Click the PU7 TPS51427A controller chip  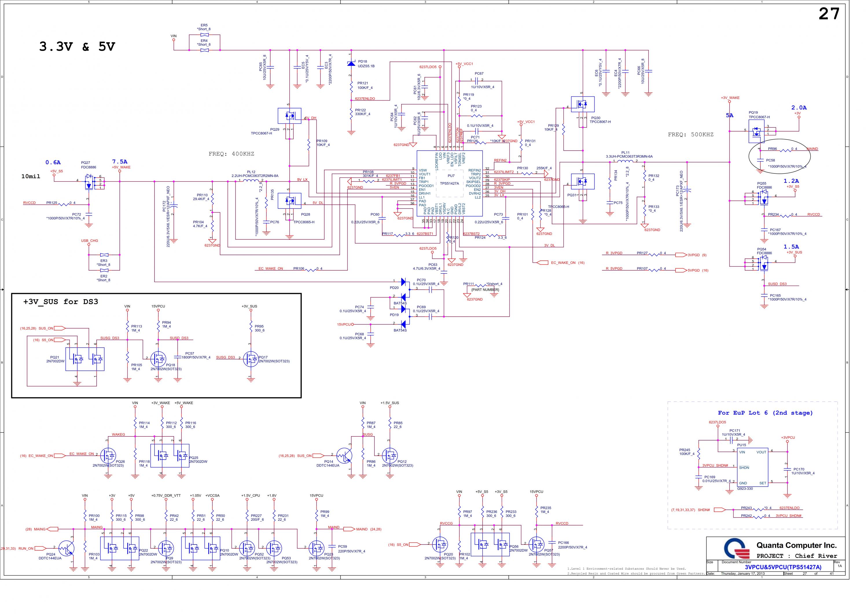click(x=450, y=183)
